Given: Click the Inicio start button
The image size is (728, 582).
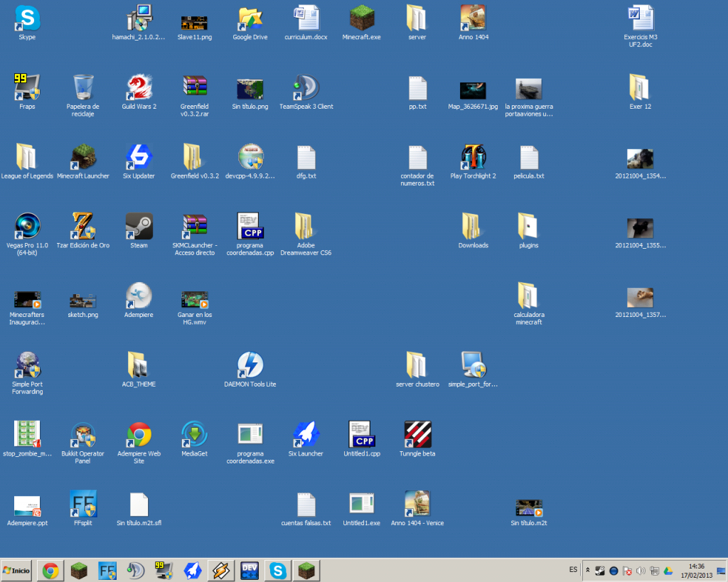Looking at the screenshot, I should coord(16,571).
